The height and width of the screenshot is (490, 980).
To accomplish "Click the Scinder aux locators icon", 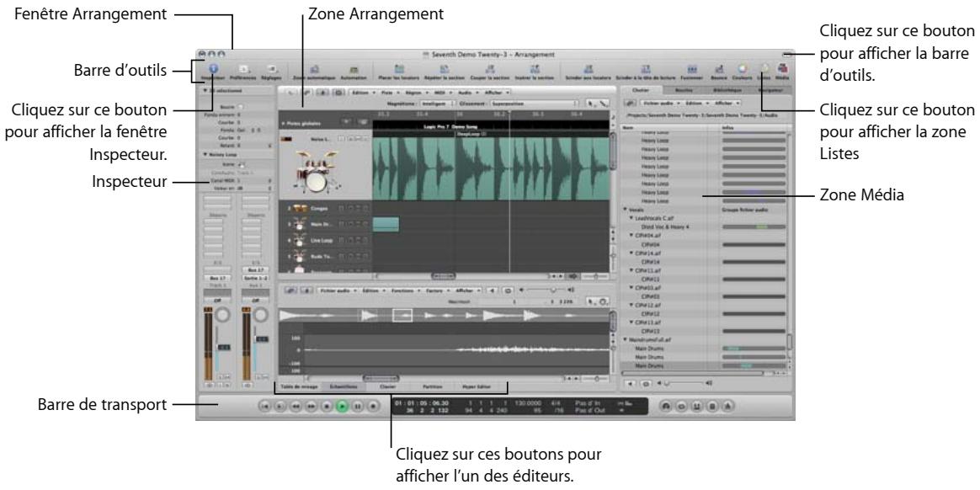I will tap(588, 70).
